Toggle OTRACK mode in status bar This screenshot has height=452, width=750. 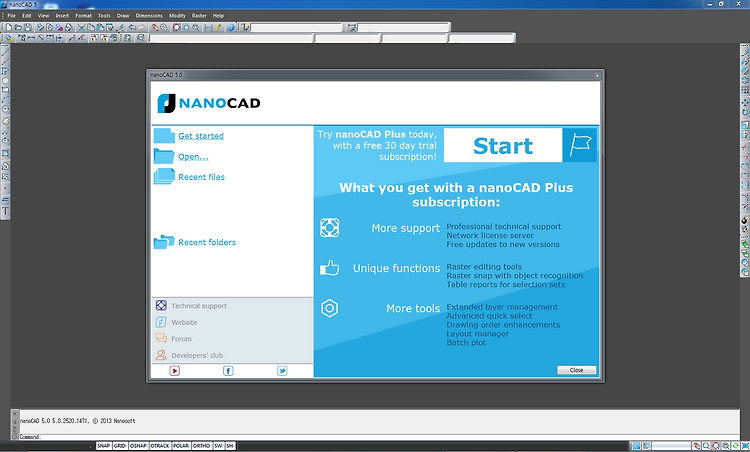160,446
